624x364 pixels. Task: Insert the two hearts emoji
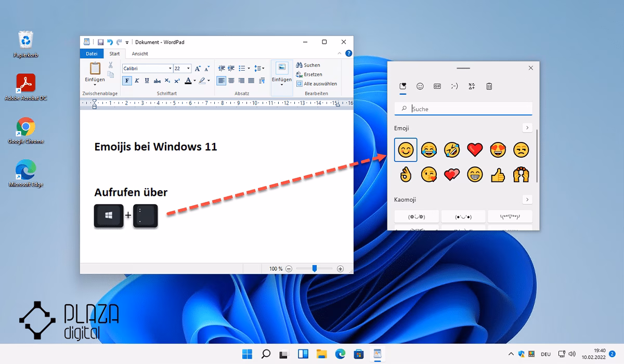[452, 174]
